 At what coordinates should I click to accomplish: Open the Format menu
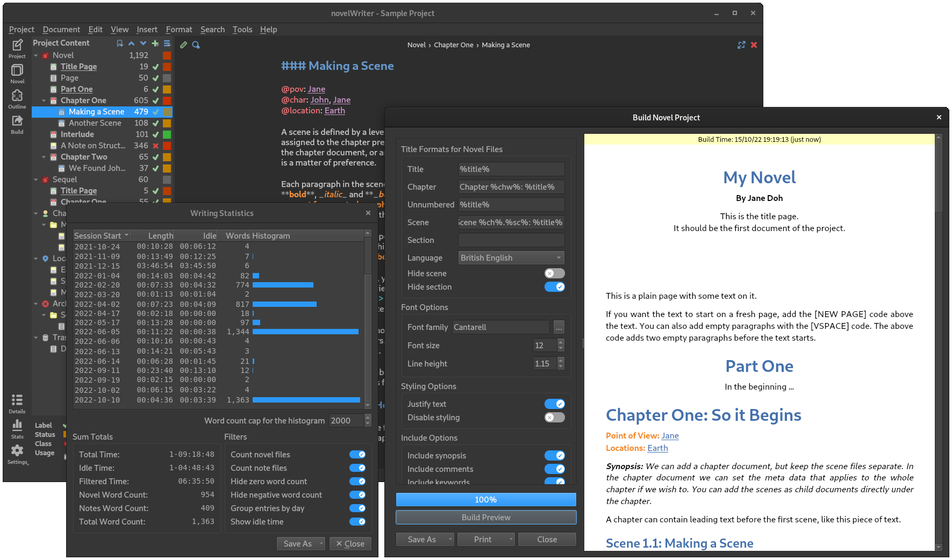[x=179, y=30]
